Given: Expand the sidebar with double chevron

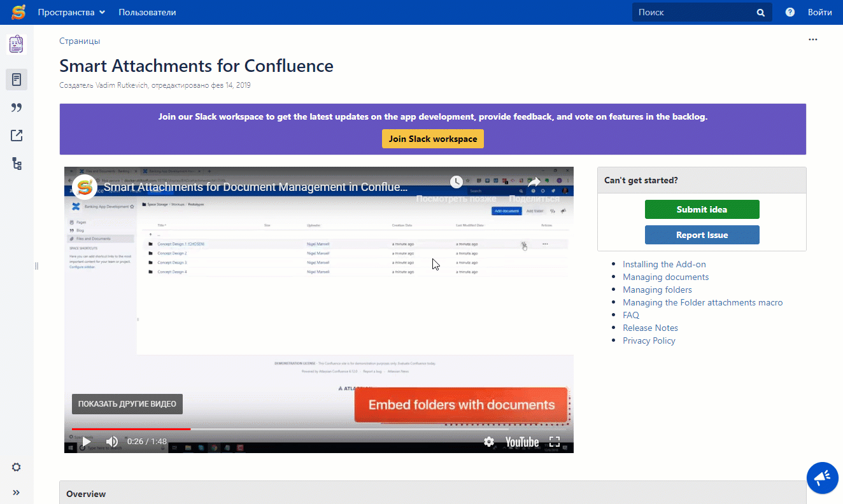Looking at the screenshot, I should [17, 493].
